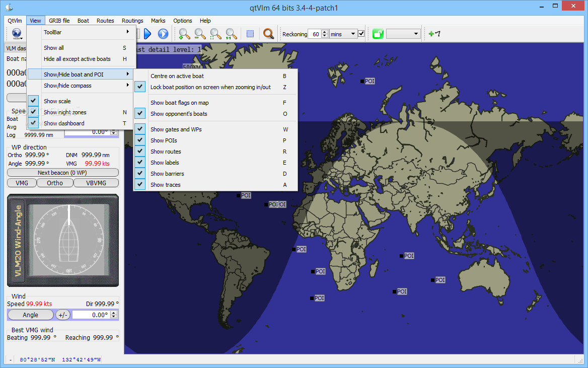Click the large orange magnifier search icon
The height and width of the screenshot is (368, 588).
point(268,34)
